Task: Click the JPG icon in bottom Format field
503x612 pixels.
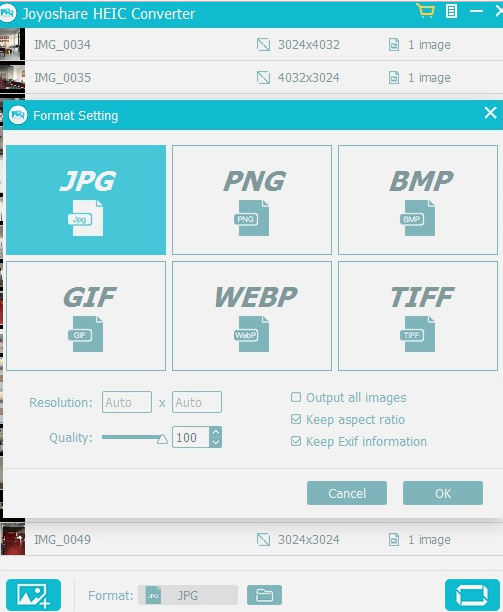Action: 153,595
